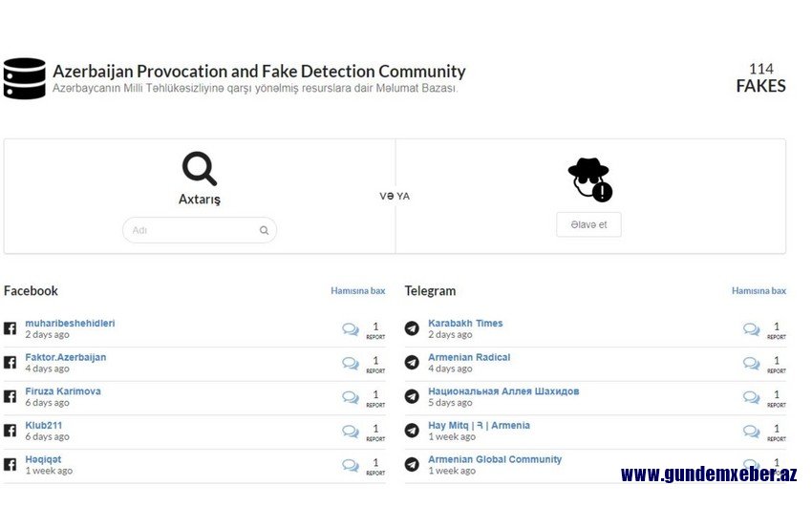Open comments bubble for Karabakh Times
Image resolution: width=812 pixels, height=506 pixels.
(752, 329)
